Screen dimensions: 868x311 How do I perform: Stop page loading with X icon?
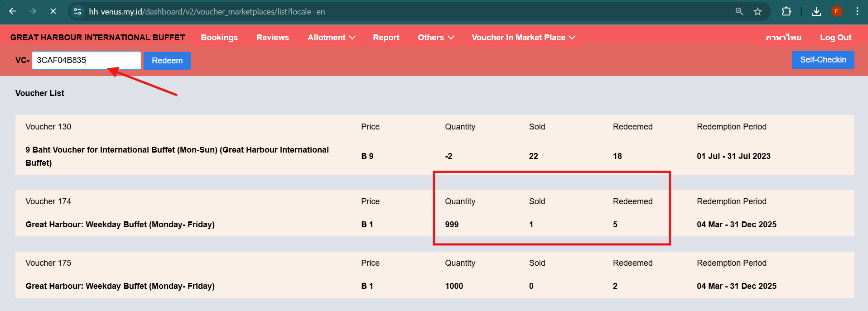coord(53,11)
